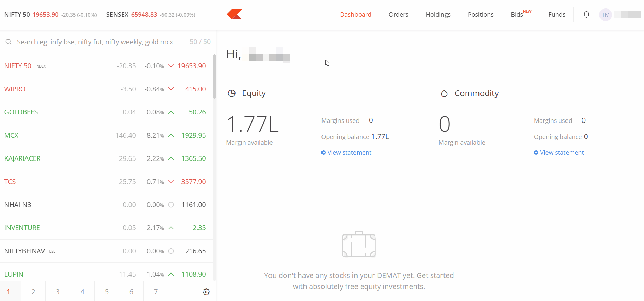Viewport: 644px width, 301px height.
Task: Switch to marketwatch page 2
Action: click(33, 291)
